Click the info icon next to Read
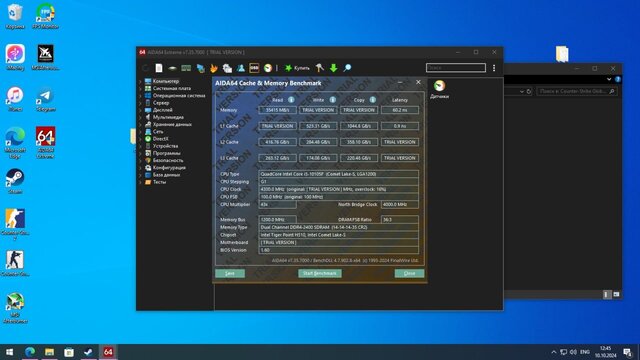The image size is (640, 360). tap(291, 100)
